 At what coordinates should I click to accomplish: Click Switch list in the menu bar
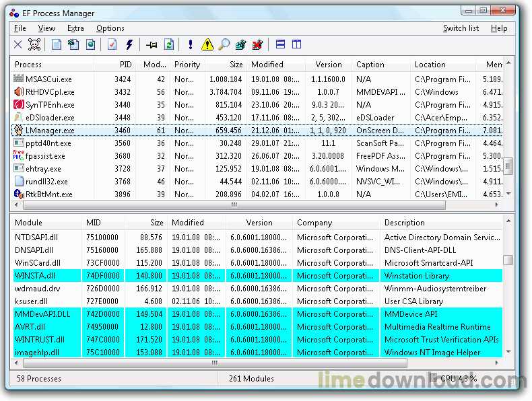coord(461,28)
